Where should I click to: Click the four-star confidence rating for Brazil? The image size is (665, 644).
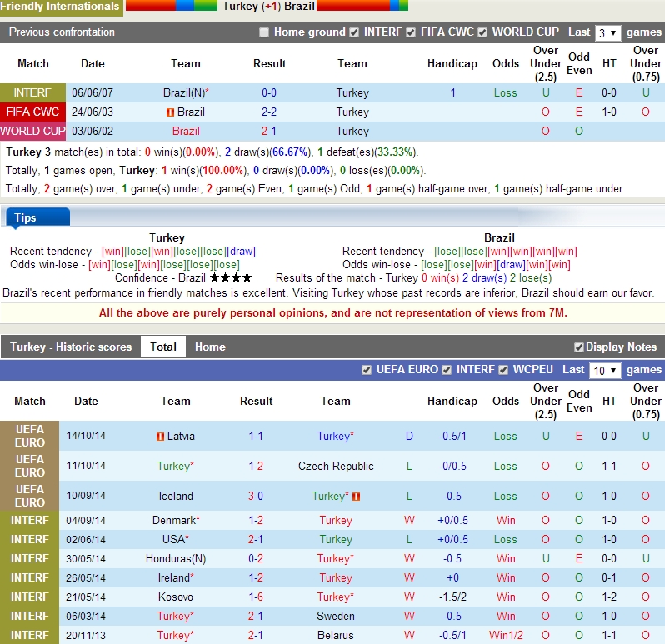coord(231,278)
